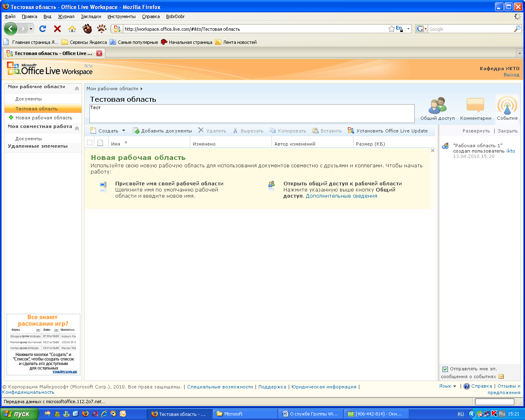This screenshot has height=420, width=525.
Task: Click the envelope icon next to event notifications
Action: (x=501, y=377)
